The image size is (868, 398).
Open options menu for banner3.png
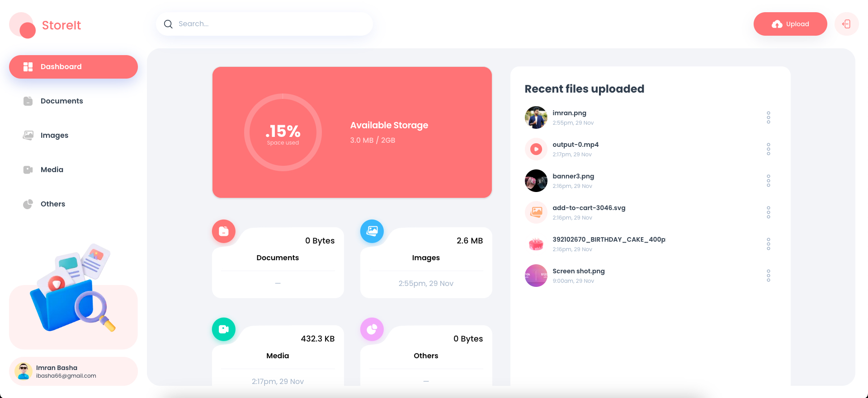click(x=768, y=181)
